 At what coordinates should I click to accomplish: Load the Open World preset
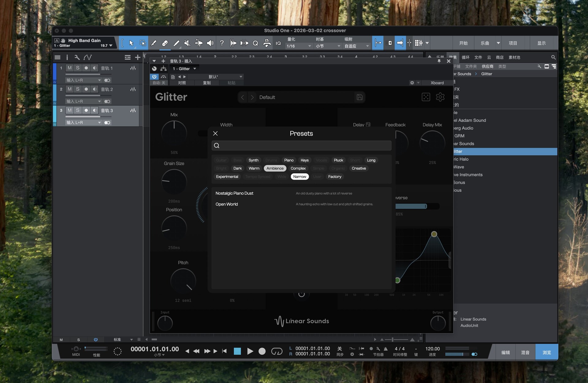click(x=227, y=204)
